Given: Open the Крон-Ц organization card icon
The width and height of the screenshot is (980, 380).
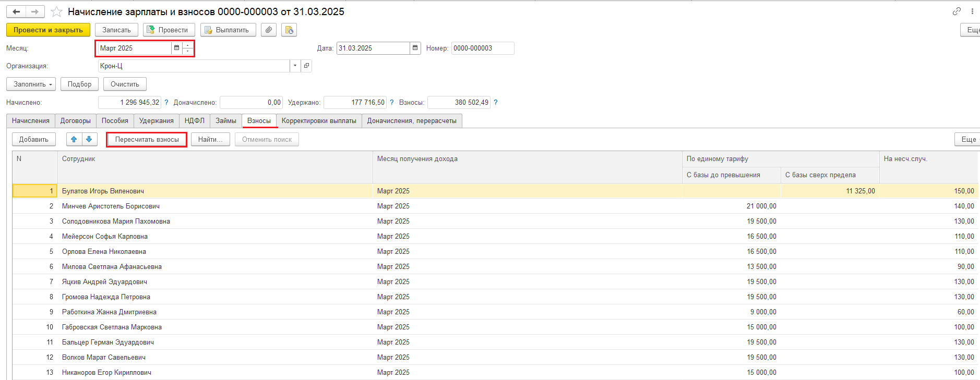Looking at the screenshot, I should [x=306, y=66].
